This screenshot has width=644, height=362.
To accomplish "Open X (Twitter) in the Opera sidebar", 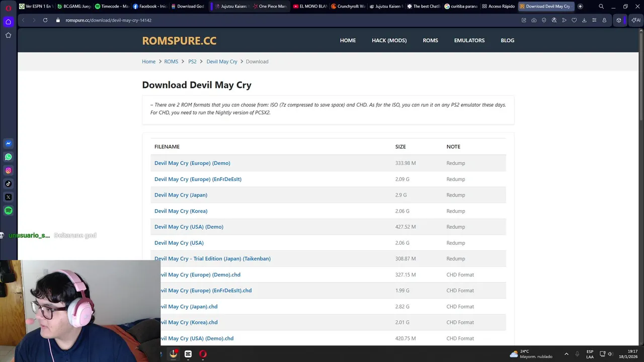I will click(x=8, y=197).
